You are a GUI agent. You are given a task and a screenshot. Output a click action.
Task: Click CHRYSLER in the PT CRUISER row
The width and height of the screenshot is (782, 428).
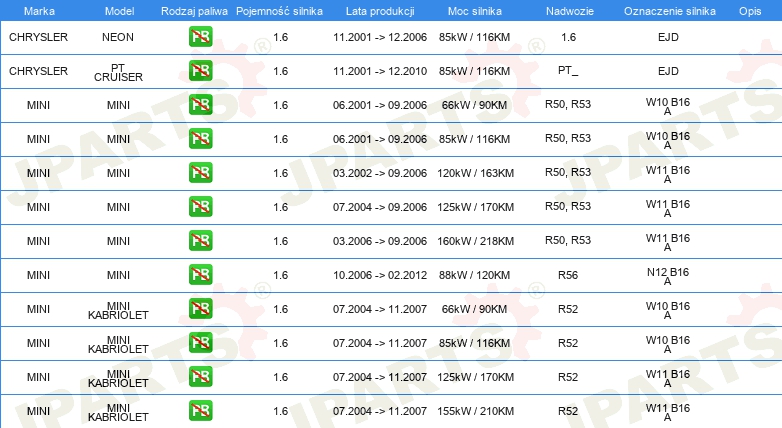[38, 71]
